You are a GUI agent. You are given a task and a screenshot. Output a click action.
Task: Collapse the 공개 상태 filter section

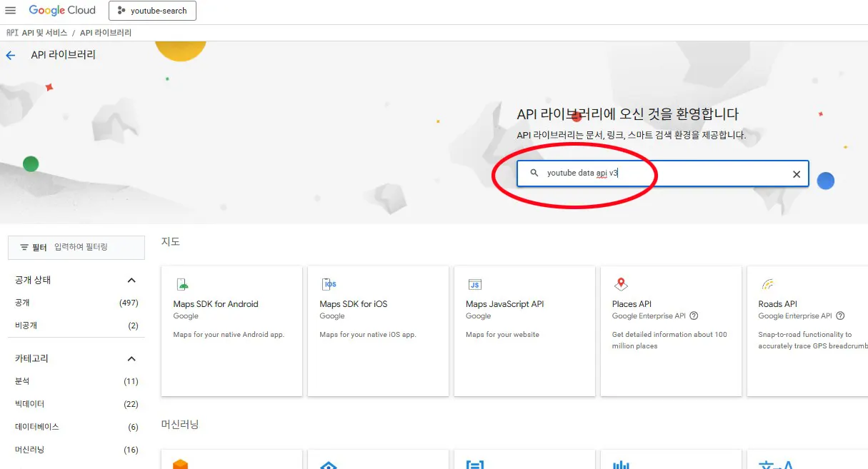pos(131,281)
